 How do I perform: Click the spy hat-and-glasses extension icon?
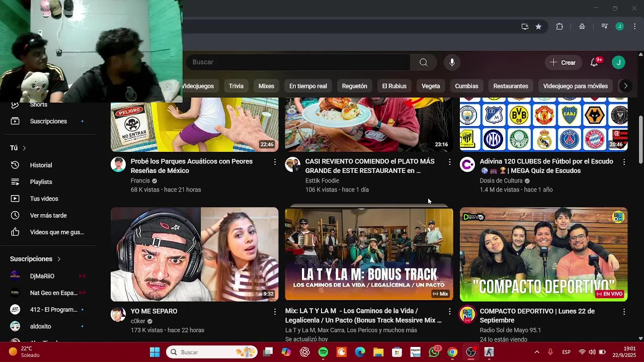(x=582, y=27)
